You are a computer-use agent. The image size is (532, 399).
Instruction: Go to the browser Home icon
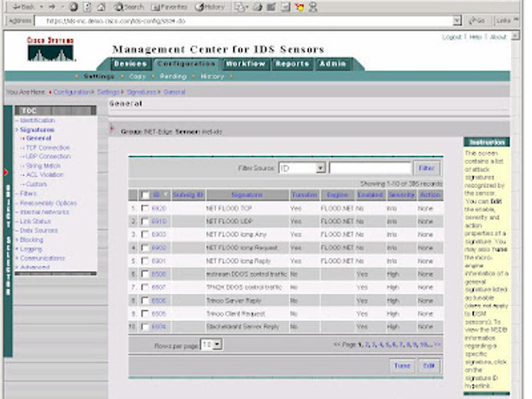pos(101,6)
